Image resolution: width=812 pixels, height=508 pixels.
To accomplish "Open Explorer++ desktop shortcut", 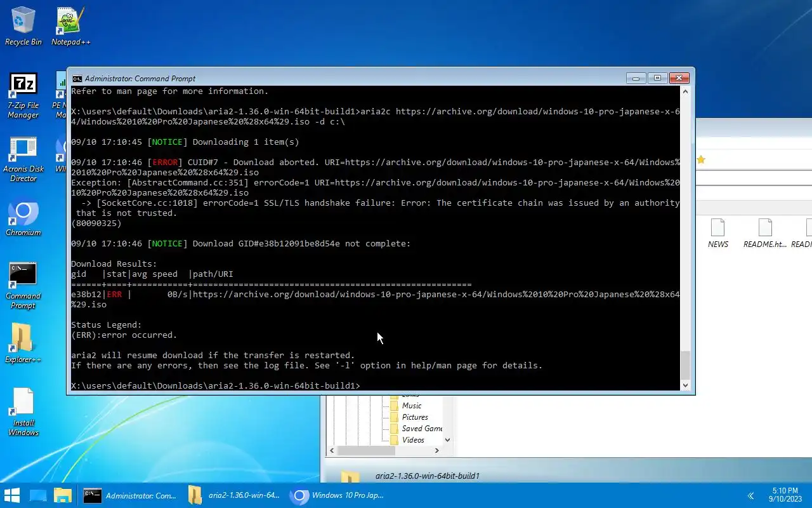I will point(23,344).
